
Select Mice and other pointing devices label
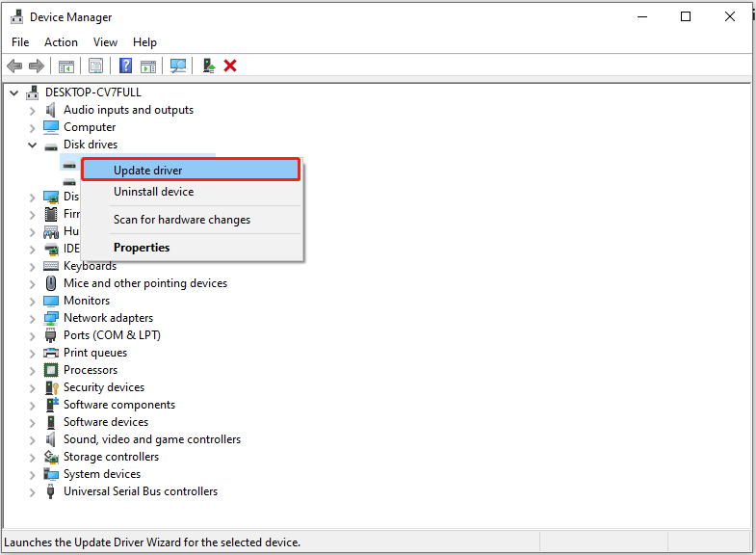145,283
